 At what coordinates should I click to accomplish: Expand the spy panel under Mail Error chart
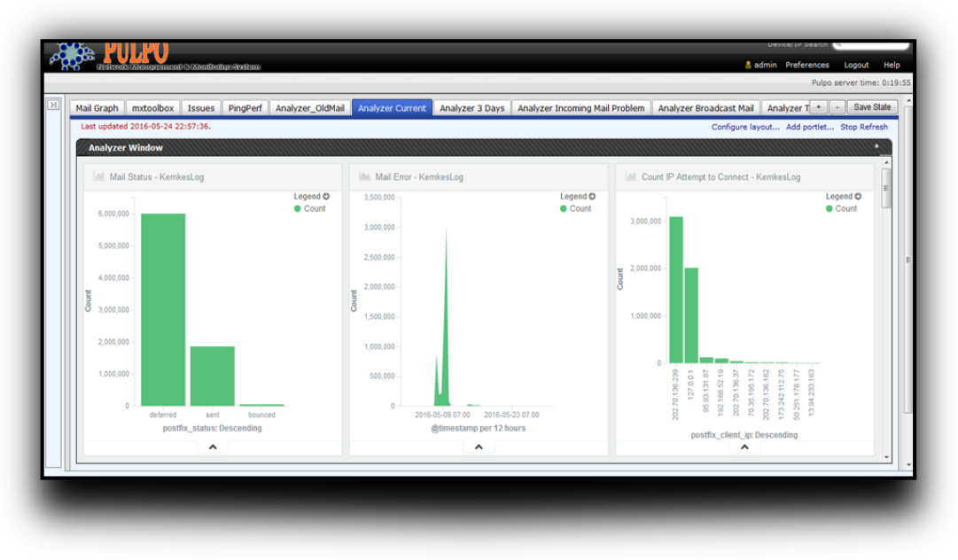(479, 447)
